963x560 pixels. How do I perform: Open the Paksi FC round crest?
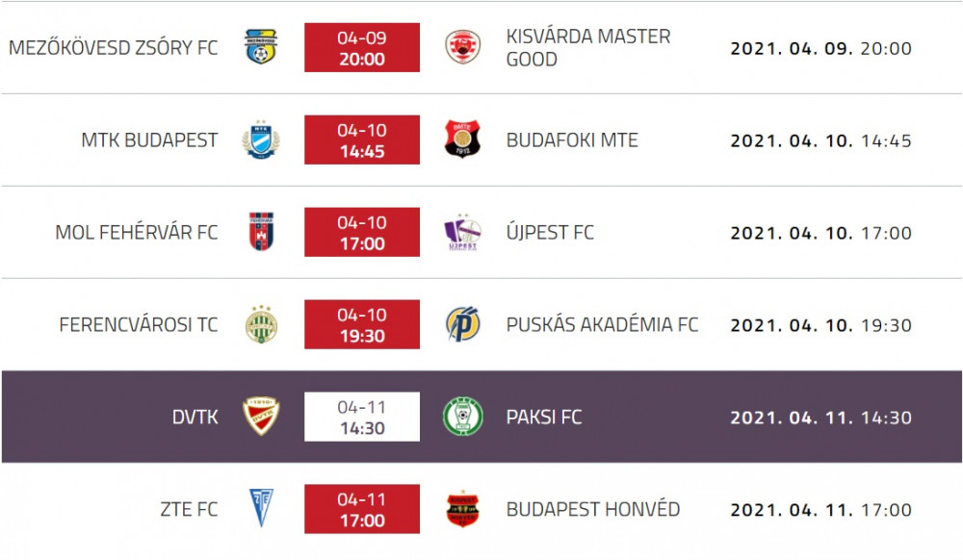click(x=462, y=417)
